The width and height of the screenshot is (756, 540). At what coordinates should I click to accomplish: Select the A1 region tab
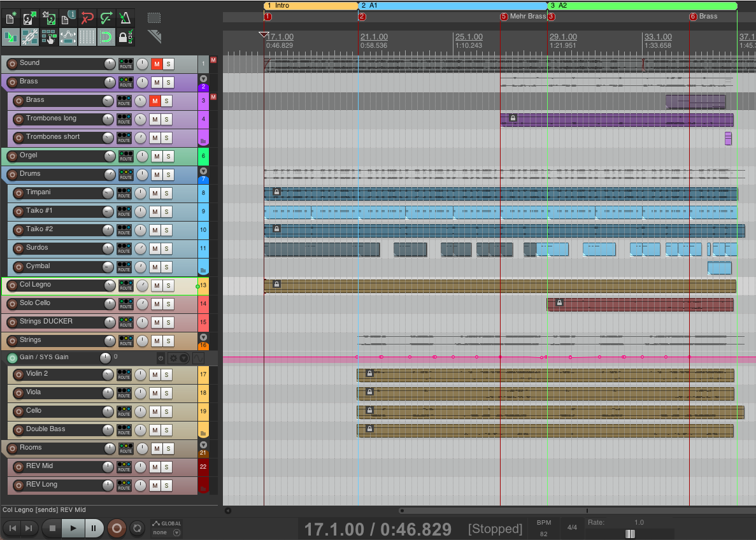pos(452,5)
